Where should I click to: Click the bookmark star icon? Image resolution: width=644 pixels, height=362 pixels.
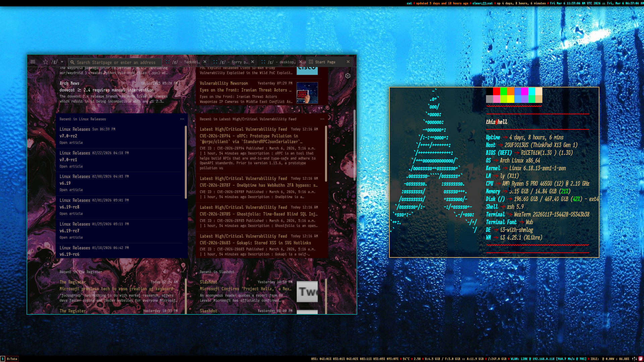[x=46, y=62]
